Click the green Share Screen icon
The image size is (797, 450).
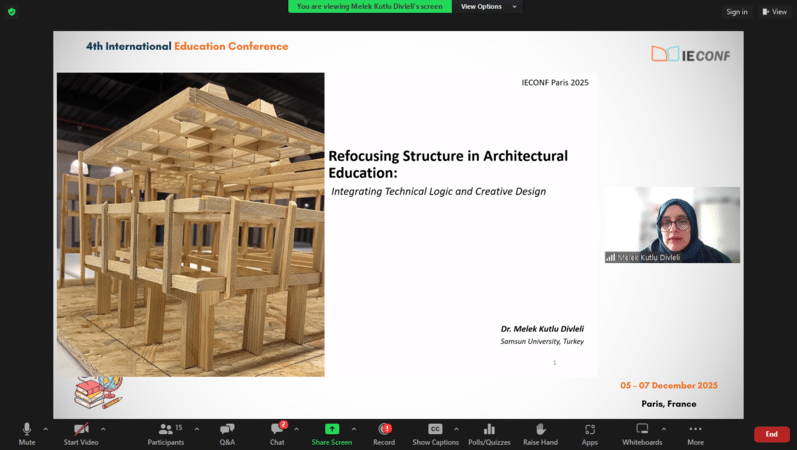pos(331,429)
